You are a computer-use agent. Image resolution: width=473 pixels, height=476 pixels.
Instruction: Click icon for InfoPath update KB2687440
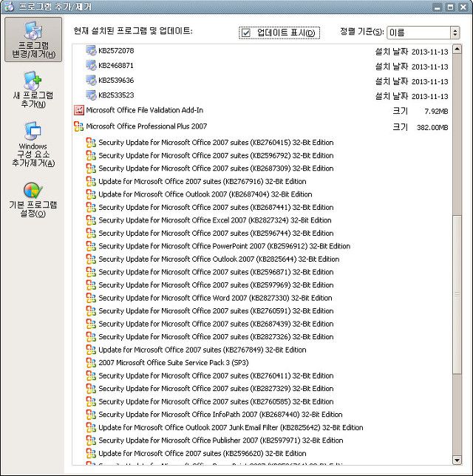tap(91, 415)
